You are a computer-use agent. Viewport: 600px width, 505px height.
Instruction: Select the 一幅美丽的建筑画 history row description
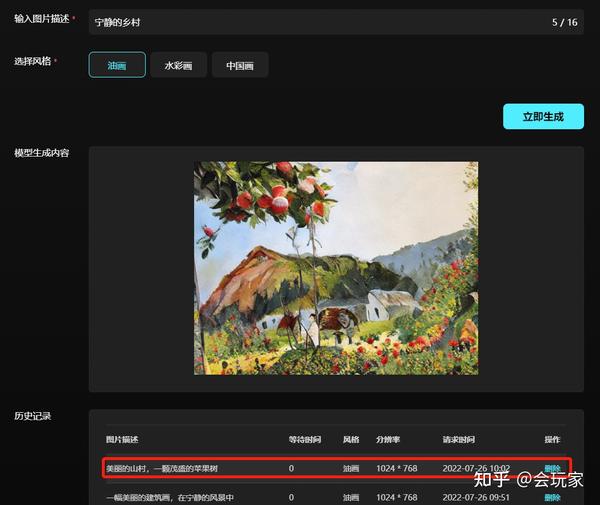(x=170, y=497)
